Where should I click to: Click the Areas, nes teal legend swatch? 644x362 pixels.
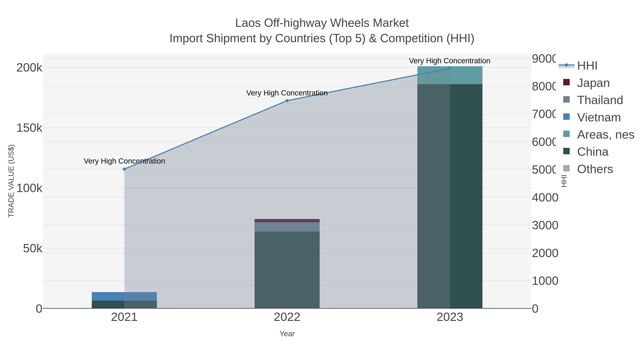pyautogui.click(x=566, y=134)
